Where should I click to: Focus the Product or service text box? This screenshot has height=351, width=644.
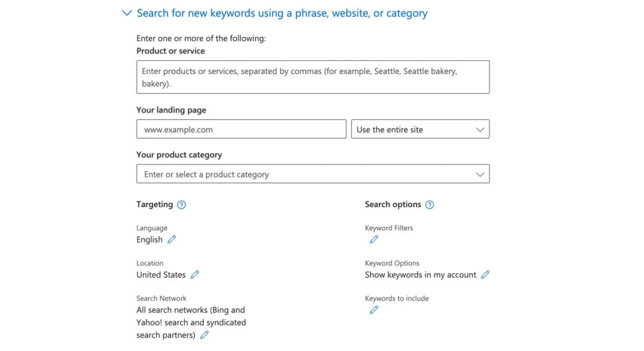[312, 77]
